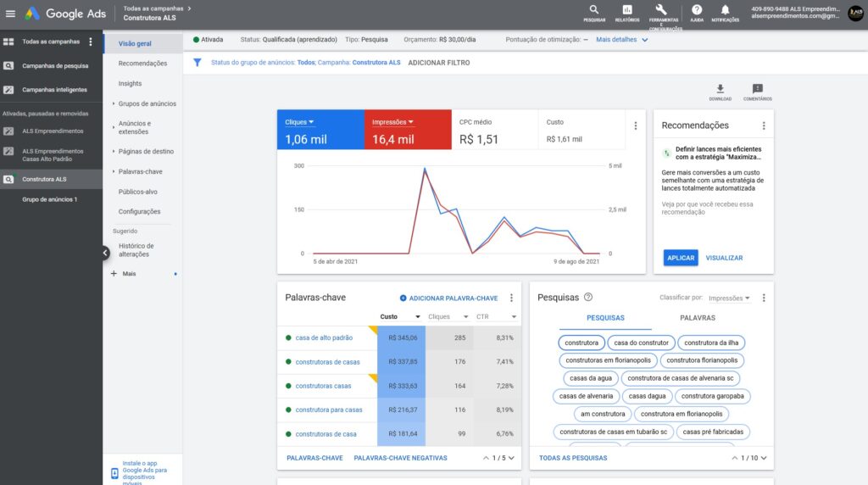Click the account profile avatar

[855, 14]
